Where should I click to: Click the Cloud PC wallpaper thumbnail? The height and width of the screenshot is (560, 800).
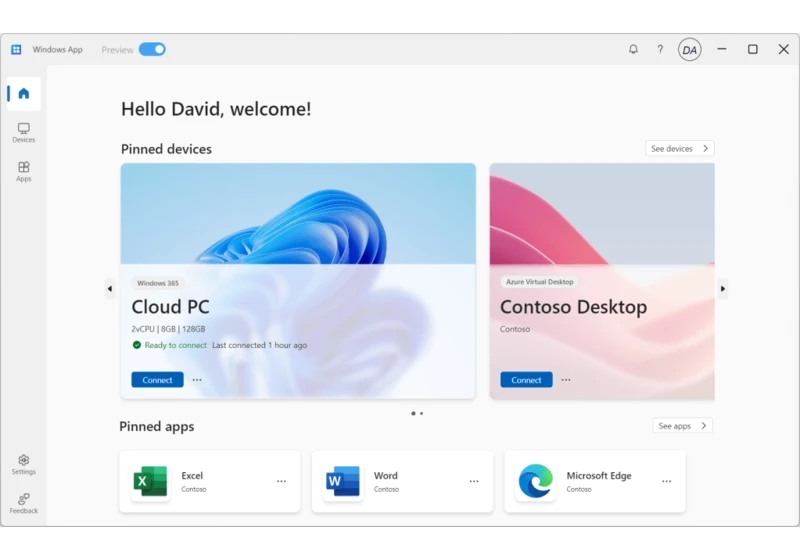click(298, 214)
